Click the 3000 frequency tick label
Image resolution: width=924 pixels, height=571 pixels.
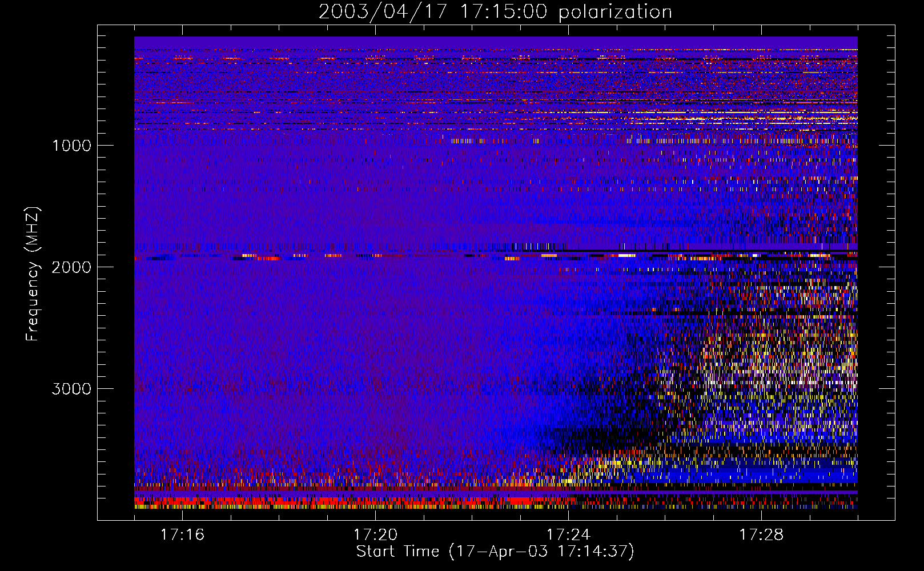click(71, 389)
